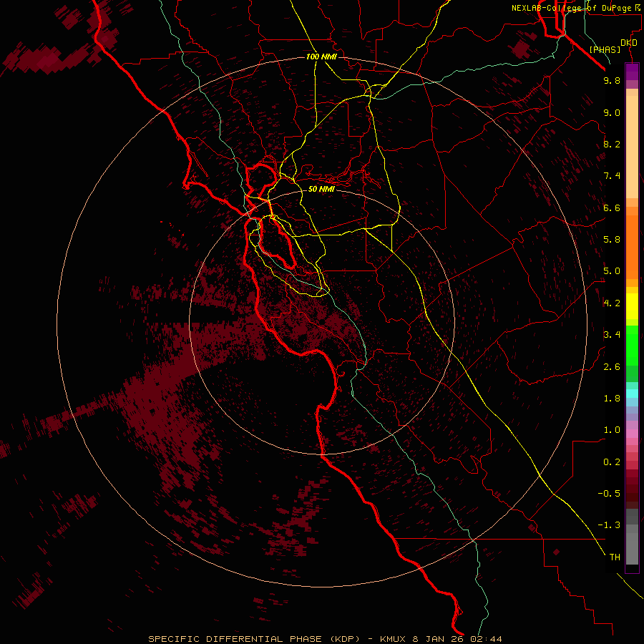Viewport: 644px width, 644px height.
Task: Click the 2.6 value on the scale
Action: (612, 367)
